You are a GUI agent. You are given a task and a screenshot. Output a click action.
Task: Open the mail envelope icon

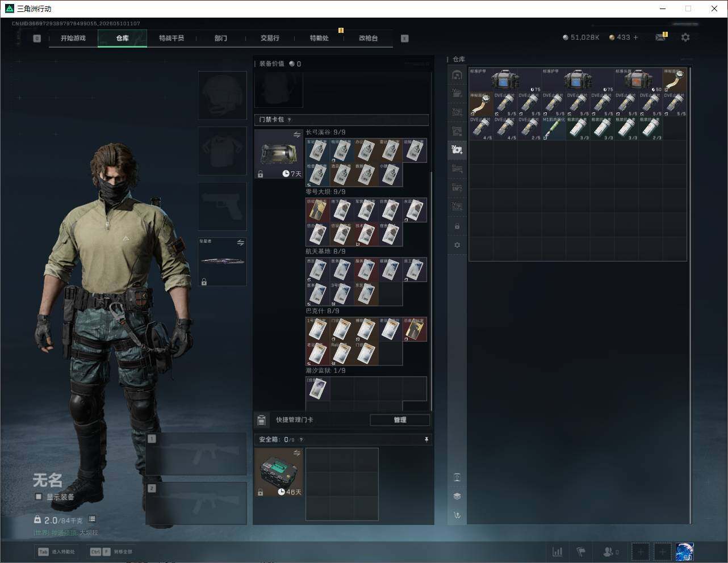660,37
